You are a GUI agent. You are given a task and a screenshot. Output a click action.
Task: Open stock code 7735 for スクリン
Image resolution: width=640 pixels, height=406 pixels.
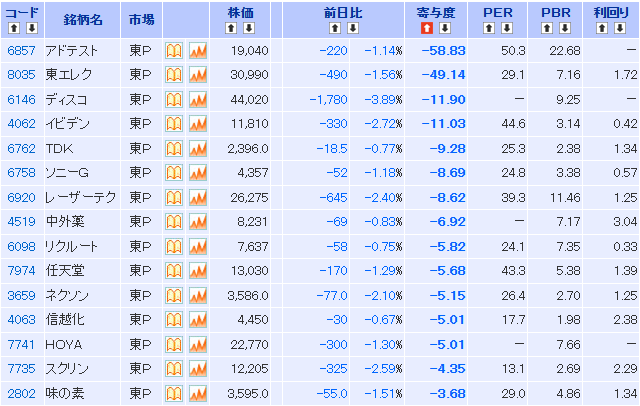pos(20,368)
